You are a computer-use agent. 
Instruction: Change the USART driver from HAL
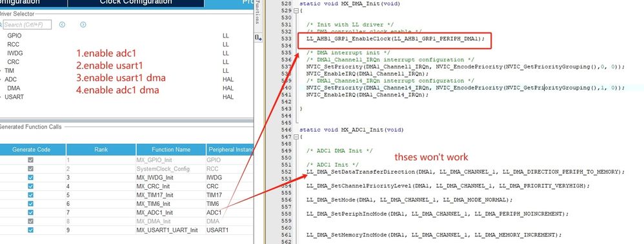click(x=228, y=97)
